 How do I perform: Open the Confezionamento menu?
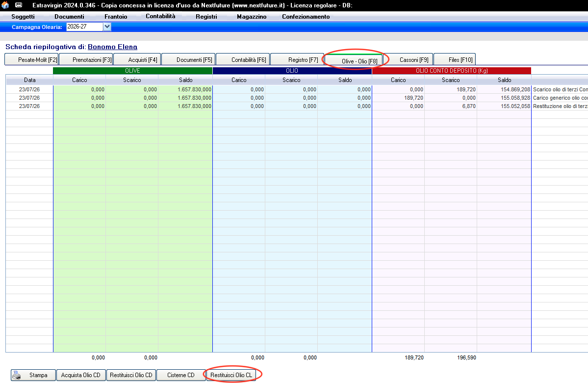coord(306,17)
